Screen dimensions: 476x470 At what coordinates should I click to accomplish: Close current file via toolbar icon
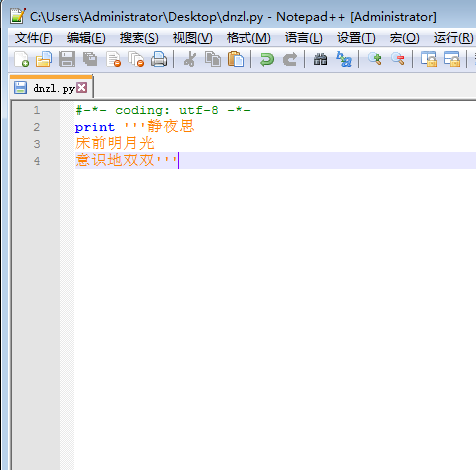[x=113, y=59]
